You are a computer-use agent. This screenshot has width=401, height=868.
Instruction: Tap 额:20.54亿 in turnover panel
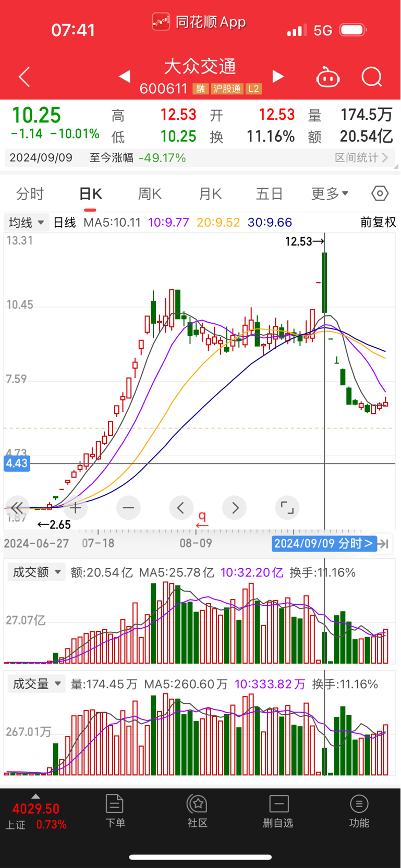[102, 572]
